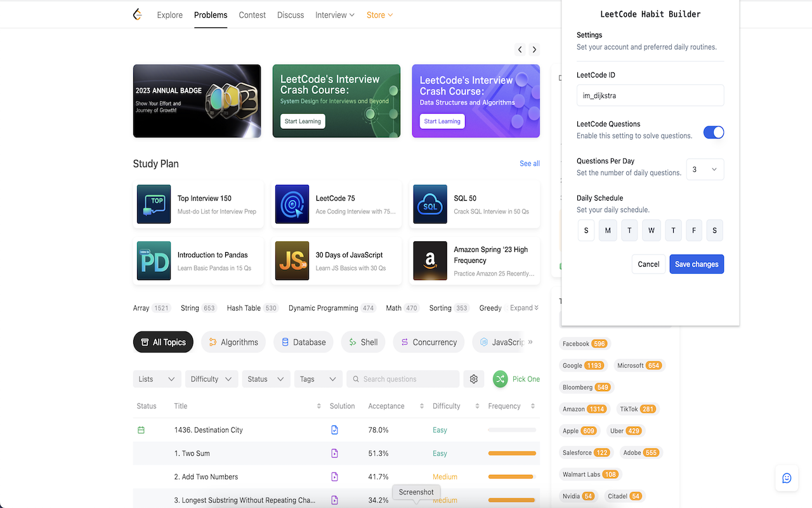Open the solution icon for Two Sum

click(x=334, y=453)
